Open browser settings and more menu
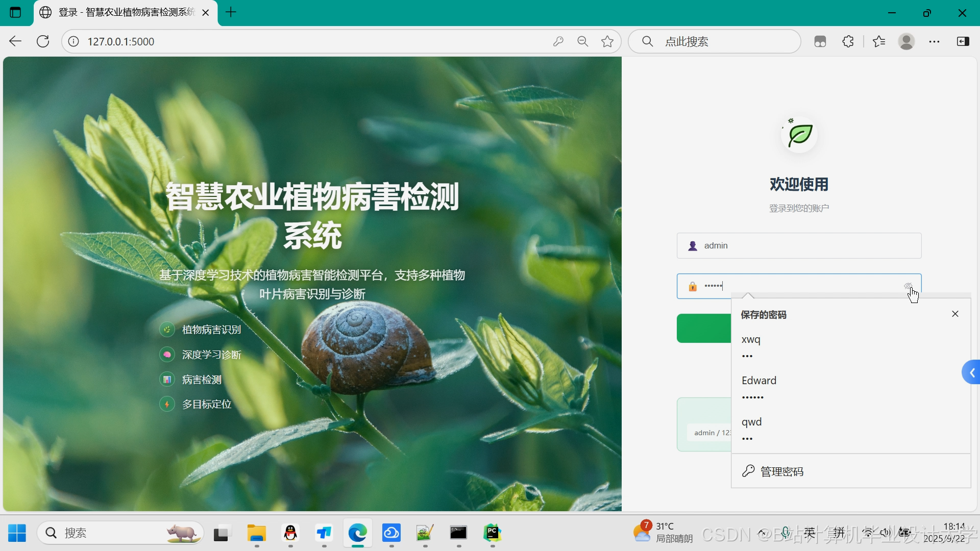 click(935, 41)
